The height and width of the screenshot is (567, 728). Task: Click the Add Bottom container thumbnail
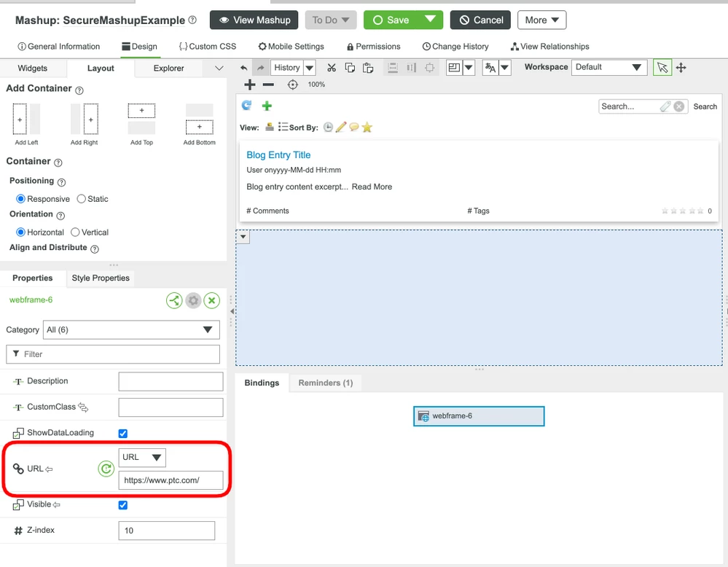click(199, 120)
